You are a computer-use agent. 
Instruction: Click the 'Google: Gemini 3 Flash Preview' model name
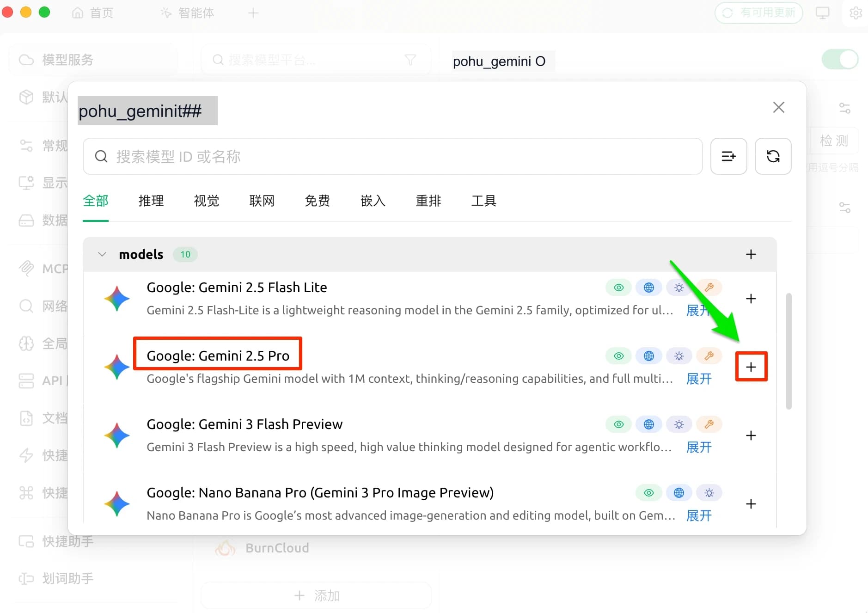click(x=245, y=424)
